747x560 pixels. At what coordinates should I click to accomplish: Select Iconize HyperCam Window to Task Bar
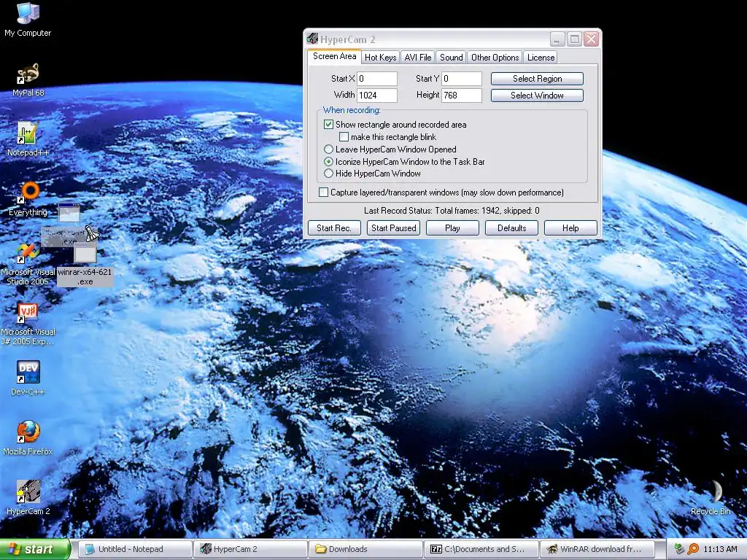328,162
